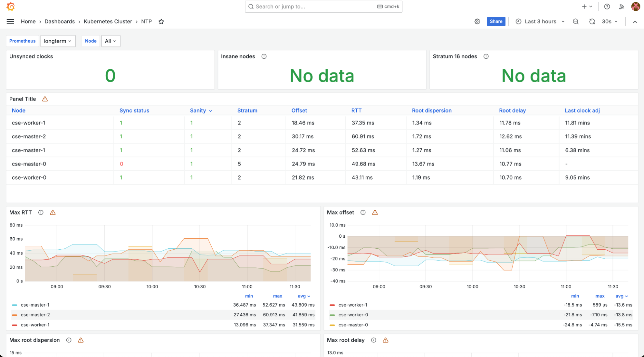Open the help question mark menu

pyautogui.click(x=607, y=6)
